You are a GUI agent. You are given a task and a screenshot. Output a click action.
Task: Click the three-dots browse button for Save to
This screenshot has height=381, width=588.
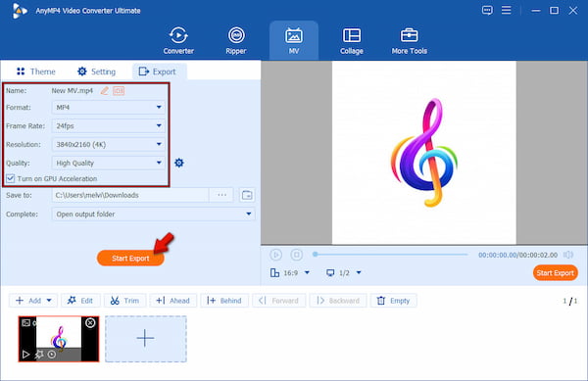point(222,195)
